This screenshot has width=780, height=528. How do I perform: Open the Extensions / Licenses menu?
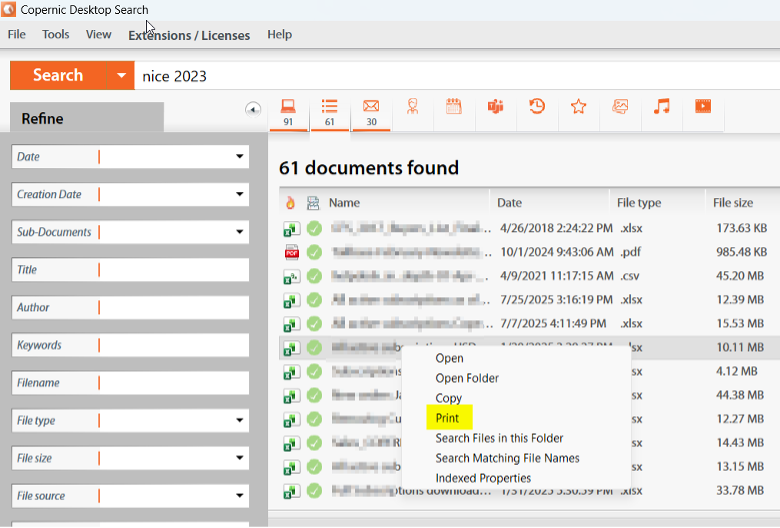click(189, 35)
